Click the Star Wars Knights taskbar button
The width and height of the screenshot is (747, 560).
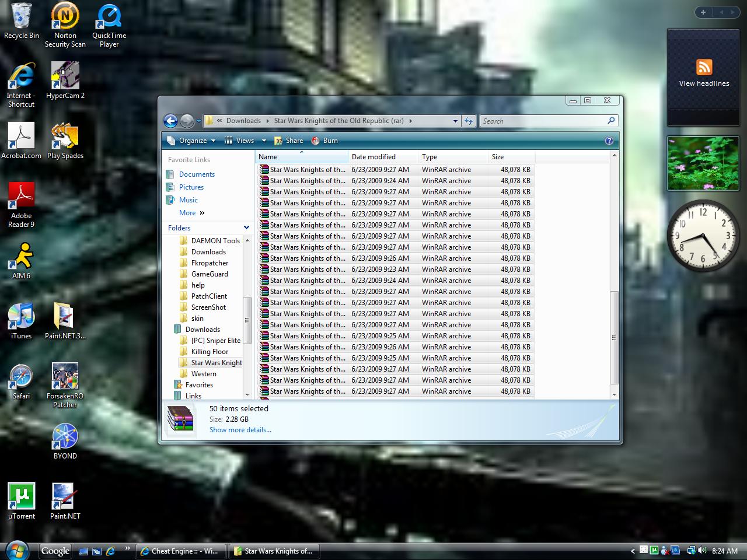(273, 551)
